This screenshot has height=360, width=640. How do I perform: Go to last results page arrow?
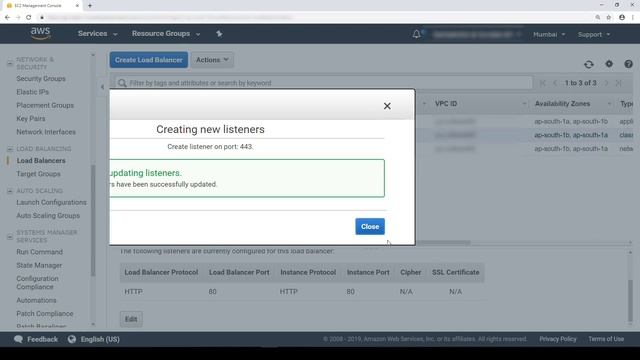click(618, 83)
